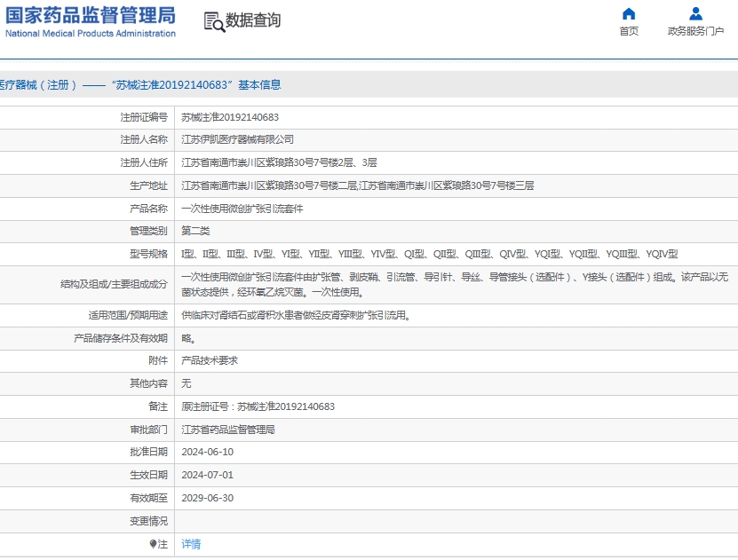Click the 生效日期 row label
Screen dimensions: 738x560
(148, 475)
